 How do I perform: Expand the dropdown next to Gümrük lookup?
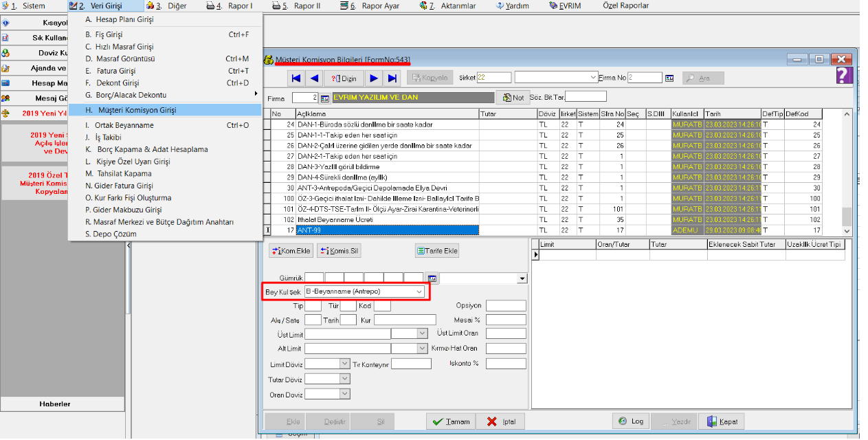[522, 278]
